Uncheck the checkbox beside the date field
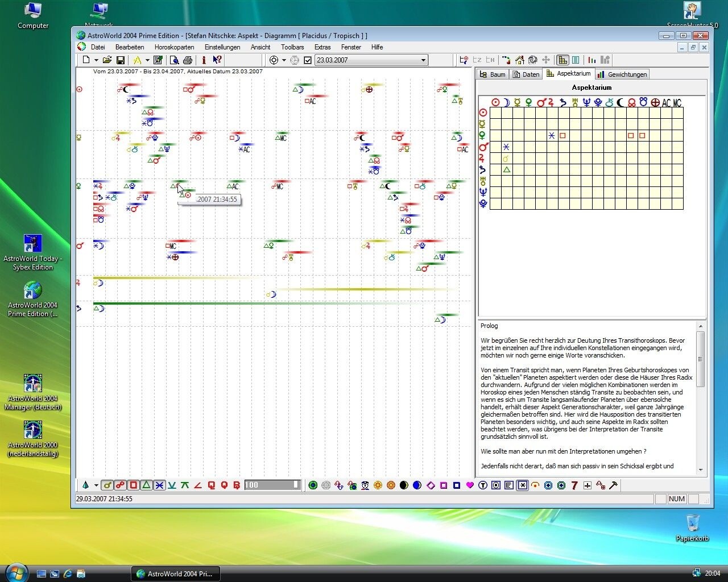Viewport: 728px width, 582px height. (308, 60)
